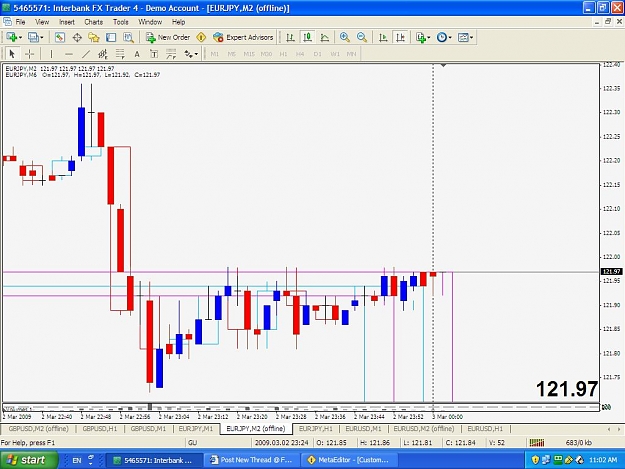625x469 pixels.
Task: Click connection bars icon in status bar
Action: click(537, 442)
